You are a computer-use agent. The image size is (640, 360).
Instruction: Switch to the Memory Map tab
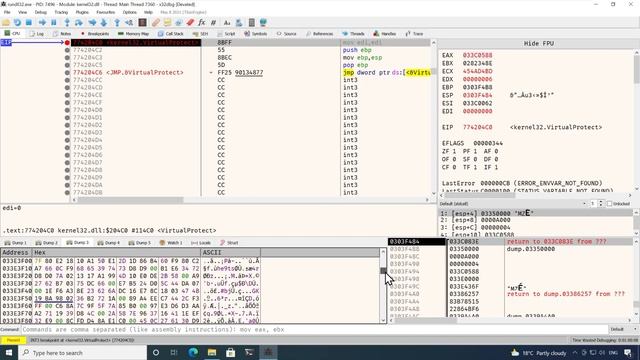(133, 34)
